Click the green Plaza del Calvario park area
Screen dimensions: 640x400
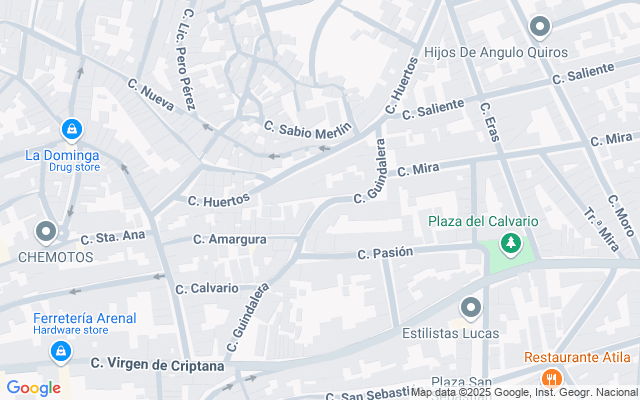click(x=508, y=256)
